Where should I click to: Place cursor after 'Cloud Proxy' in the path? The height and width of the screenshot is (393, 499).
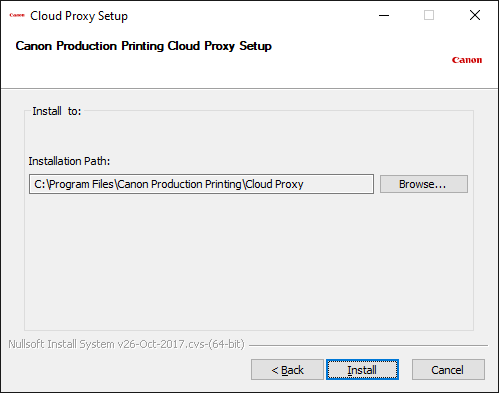click(304, 184)
